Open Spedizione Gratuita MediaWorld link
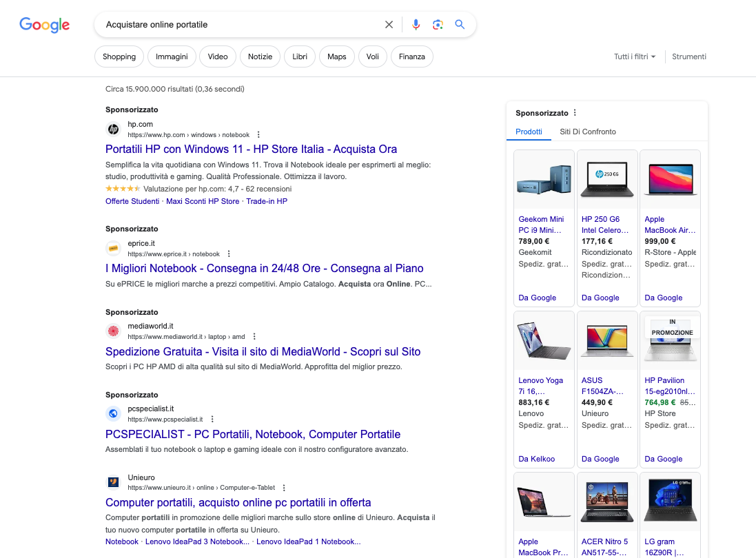Image resolution: width=756 pixels, height=558 pixels. pyautogui.click(x=263, y=351)
